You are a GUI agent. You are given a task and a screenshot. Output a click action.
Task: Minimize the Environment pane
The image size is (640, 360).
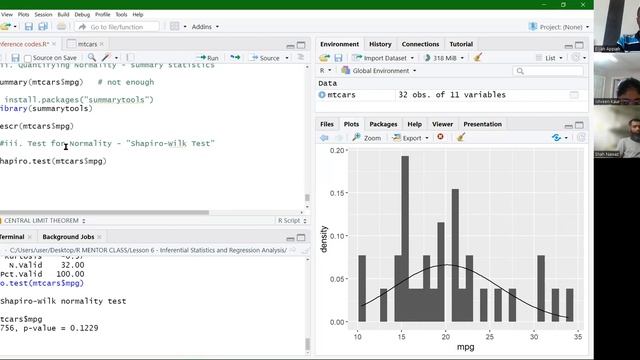(569, 45)
